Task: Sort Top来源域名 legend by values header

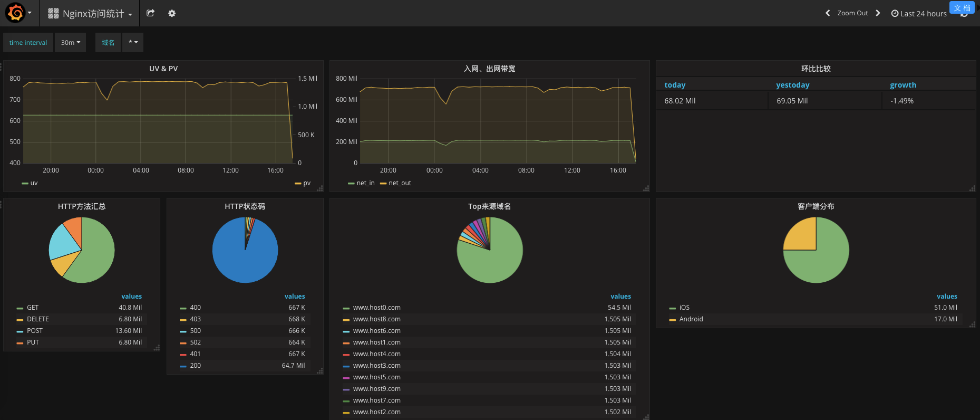Action: pyautogui.click(x=621, y=297)
